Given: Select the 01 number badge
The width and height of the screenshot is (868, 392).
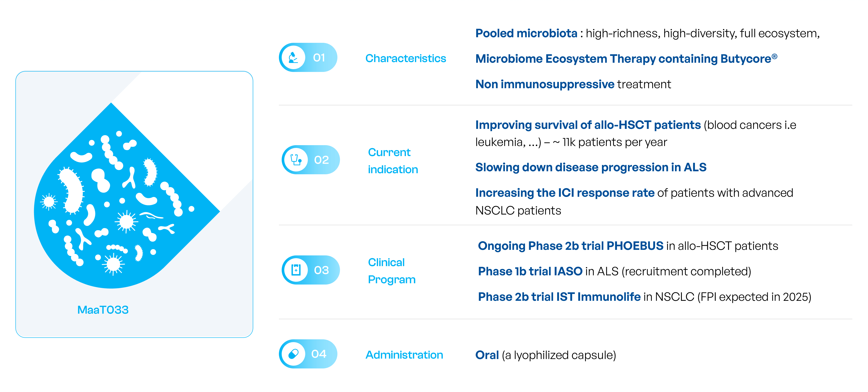Looking at the screenshot, I should pyautogui.click(x=319, y=58).
